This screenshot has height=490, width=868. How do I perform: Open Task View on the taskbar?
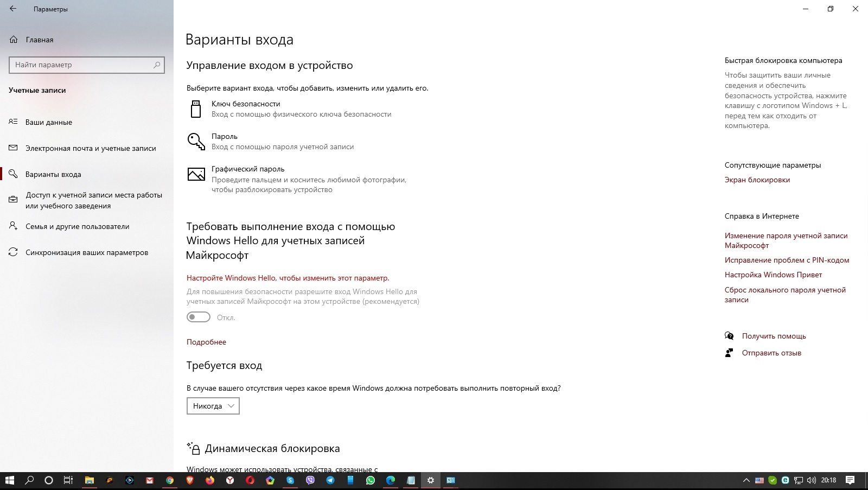tap(68, 480)
